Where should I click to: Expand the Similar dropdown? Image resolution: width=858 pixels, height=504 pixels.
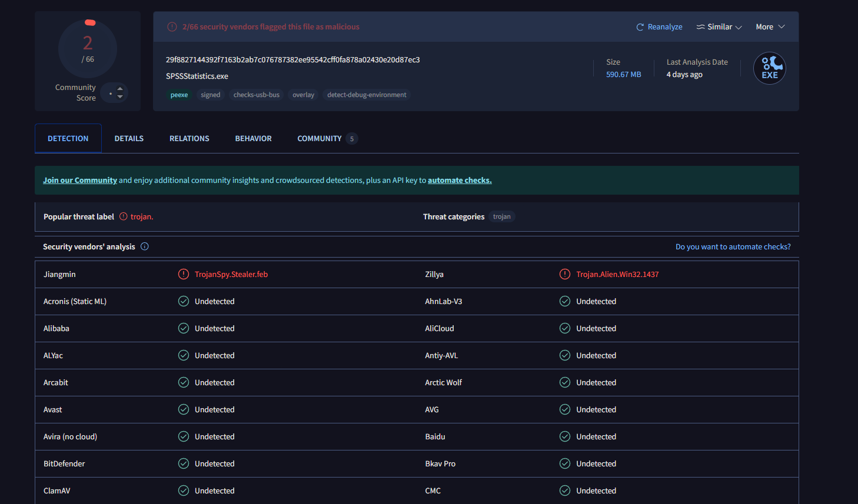pos(719,27)
